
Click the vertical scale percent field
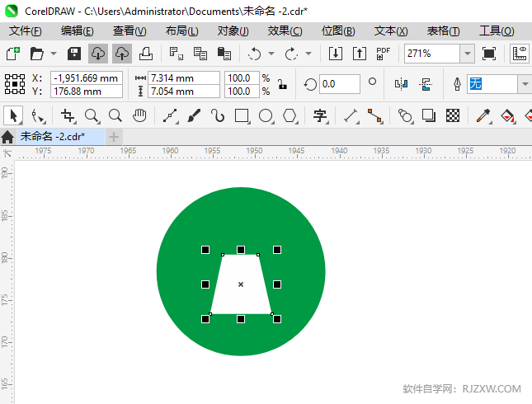[242, 92]
